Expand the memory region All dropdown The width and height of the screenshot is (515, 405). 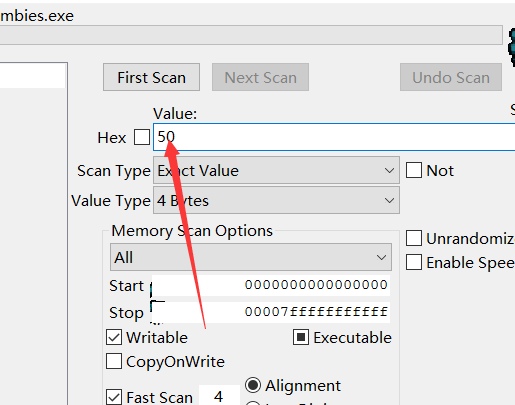click(x=251, y=257)
